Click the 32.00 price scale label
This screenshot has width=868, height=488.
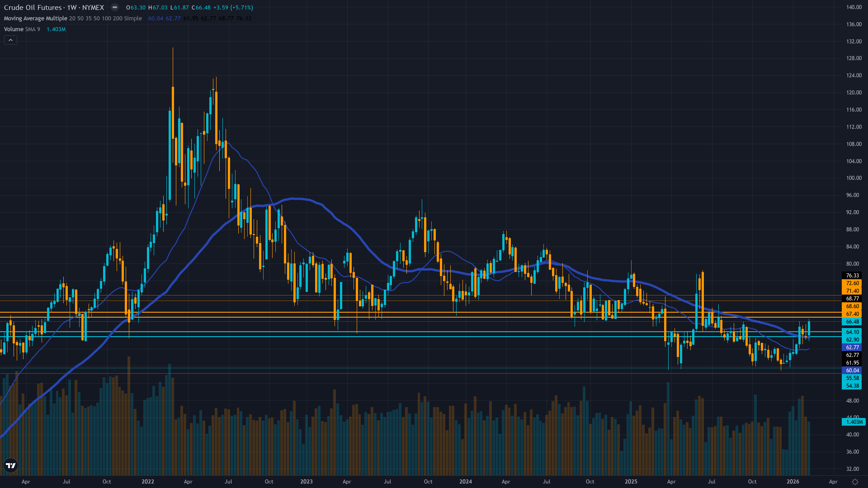tap(853, 469)
